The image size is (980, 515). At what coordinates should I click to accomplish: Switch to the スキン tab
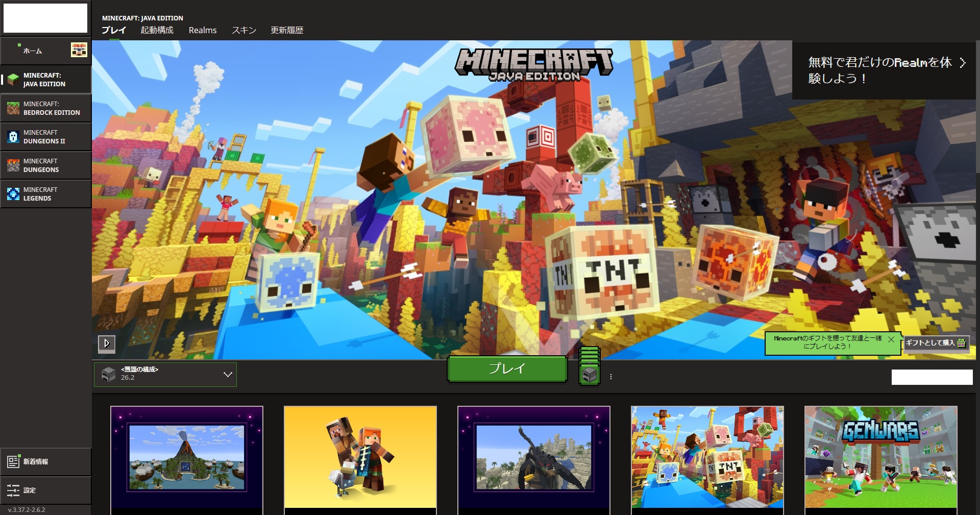pyautogui.click(x=244, y=30)
